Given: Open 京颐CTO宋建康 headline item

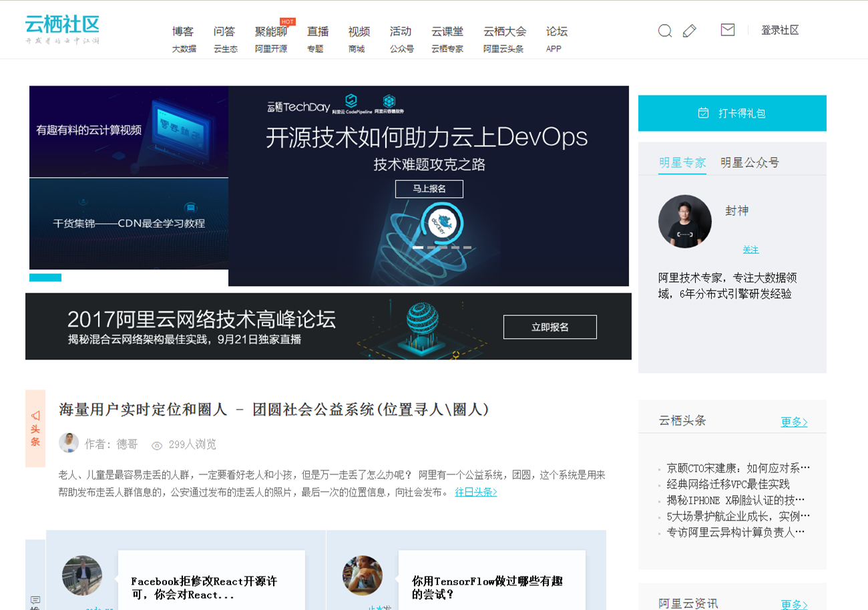Looking at the screenshot, I should [x=738, y=468].
